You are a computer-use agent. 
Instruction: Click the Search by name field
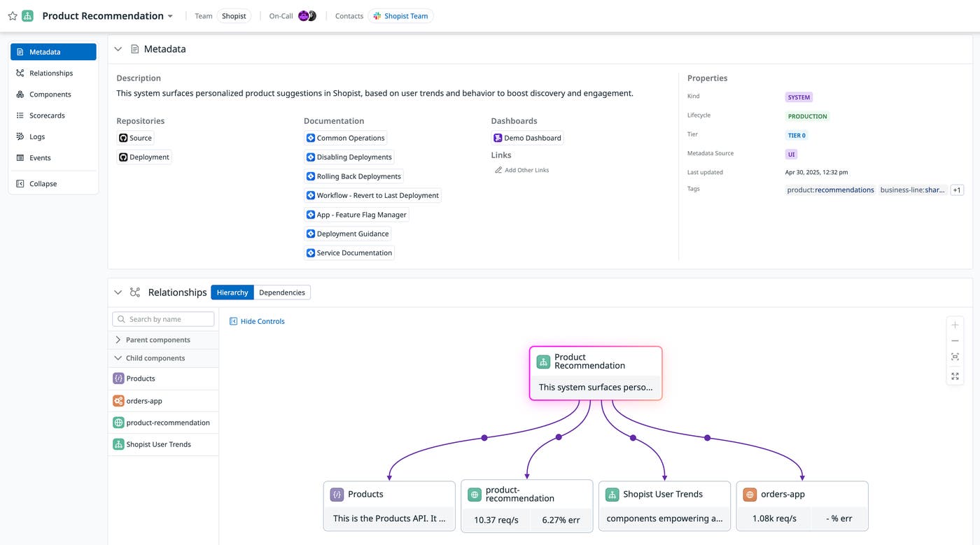[163, 319]
